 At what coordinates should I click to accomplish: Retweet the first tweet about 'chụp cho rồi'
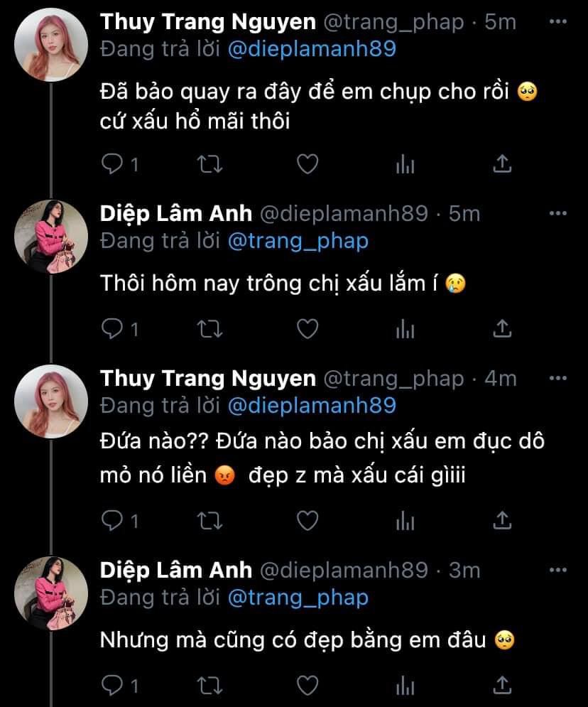click(209, 165)
